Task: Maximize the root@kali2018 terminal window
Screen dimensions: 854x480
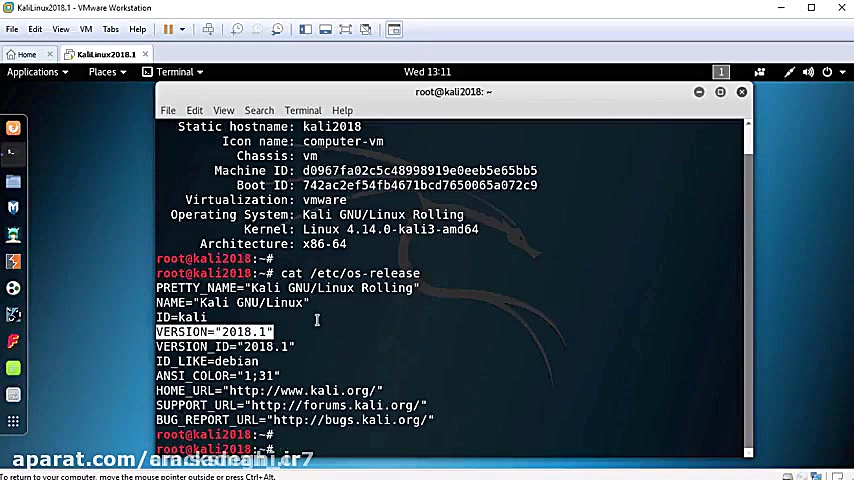Action: (721, 92)
